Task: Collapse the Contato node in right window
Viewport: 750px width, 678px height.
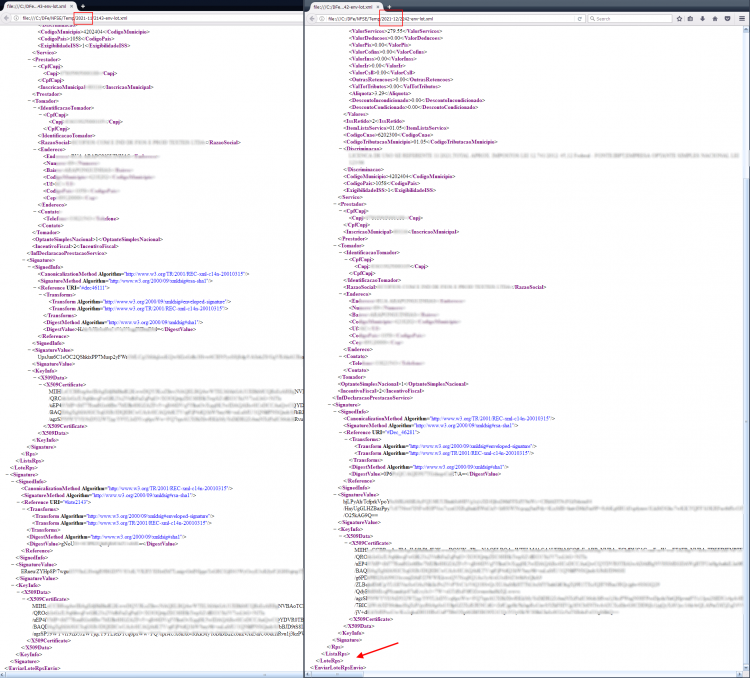Action: 341,356
